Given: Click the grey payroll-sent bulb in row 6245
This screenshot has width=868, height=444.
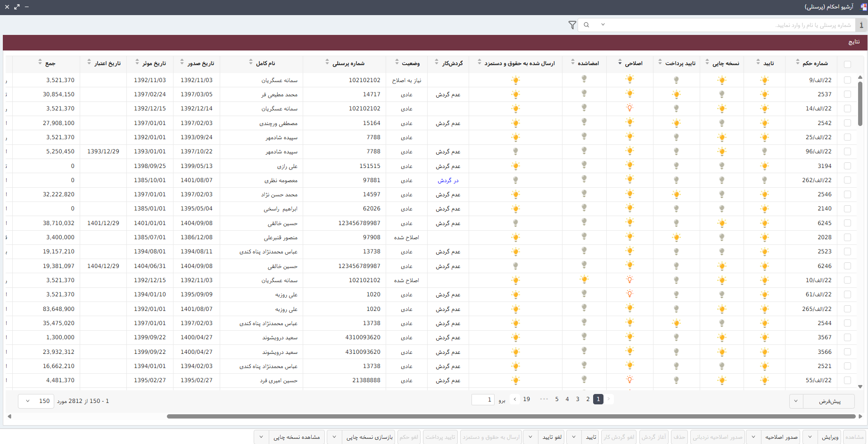Looking at the screenshot, I should tap(515, 223).
